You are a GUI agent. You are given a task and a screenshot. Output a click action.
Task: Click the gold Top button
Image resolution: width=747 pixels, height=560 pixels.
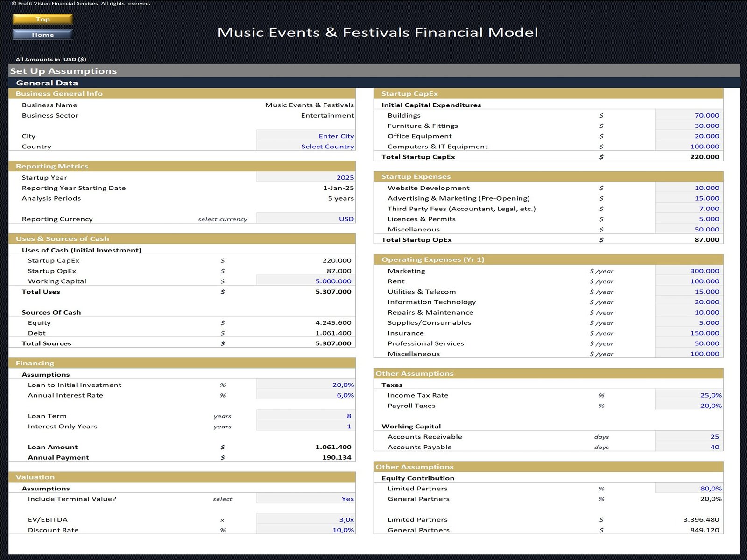42,19
